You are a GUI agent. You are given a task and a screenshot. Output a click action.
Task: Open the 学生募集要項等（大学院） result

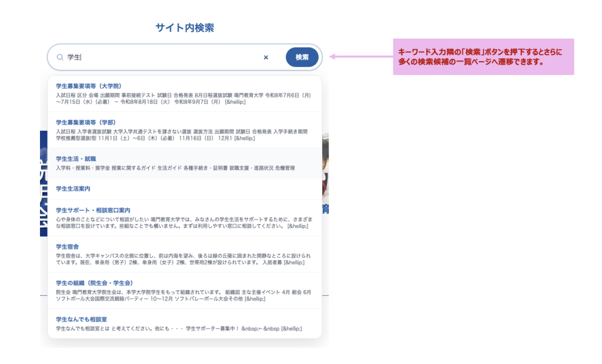89,86
